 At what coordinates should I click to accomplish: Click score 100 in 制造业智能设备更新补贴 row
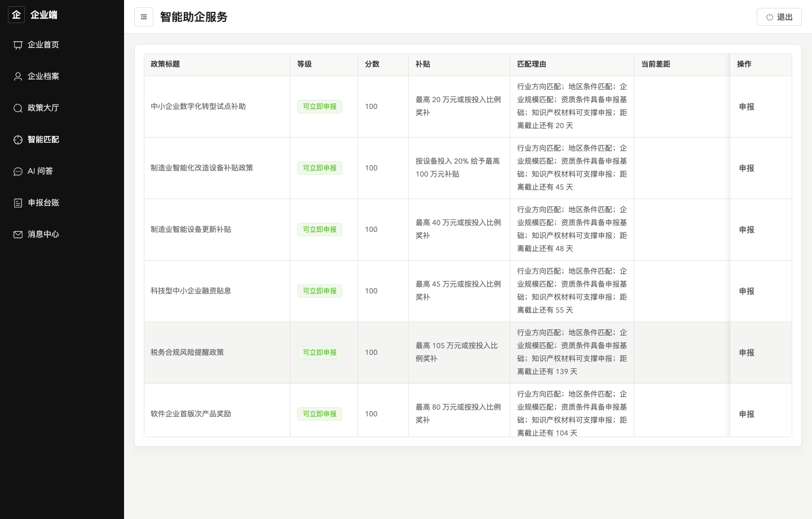point(371,230)
